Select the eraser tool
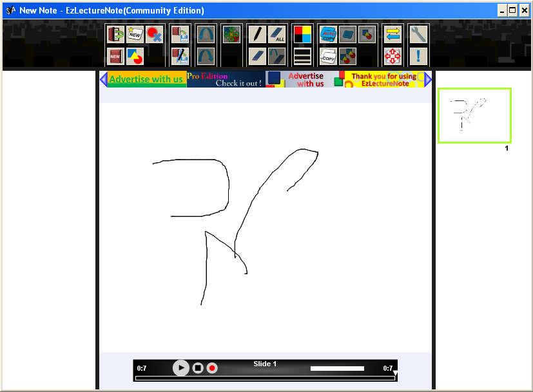533x392 pixels. tap(257, 56)
